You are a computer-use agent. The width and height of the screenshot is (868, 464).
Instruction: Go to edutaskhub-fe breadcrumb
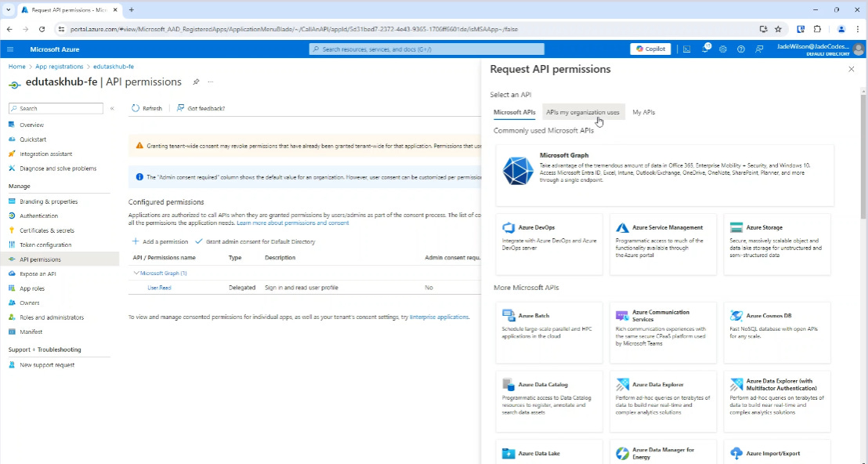114,67
